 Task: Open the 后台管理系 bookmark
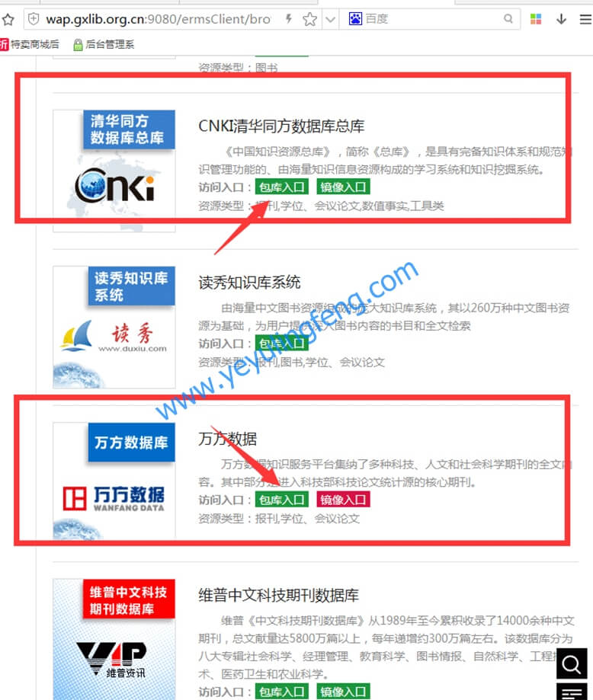click(x=104, y=44)
